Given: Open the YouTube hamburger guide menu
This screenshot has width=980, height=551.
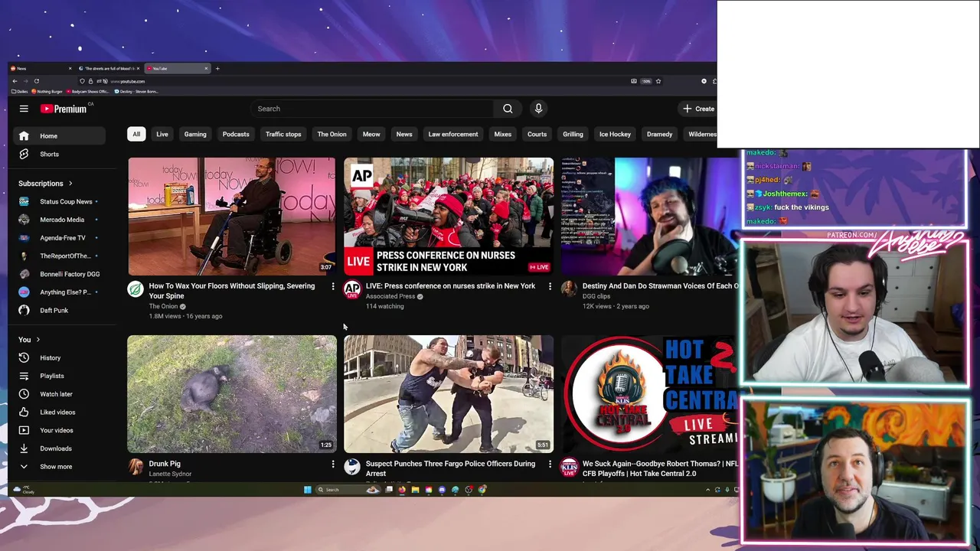Looking at the screenshot, I should coord(24,109).
